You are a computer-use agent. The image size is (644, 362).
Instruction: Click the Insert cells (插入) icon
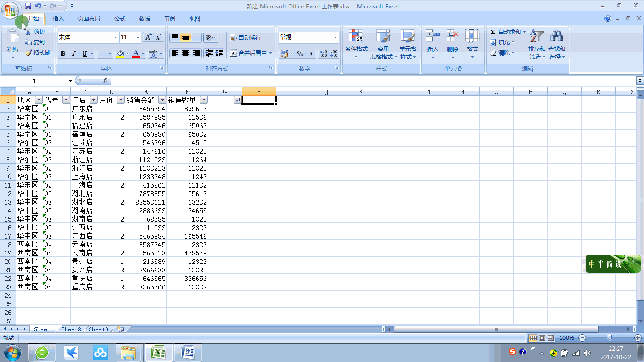pyautogui.click(x=432, y=36)
